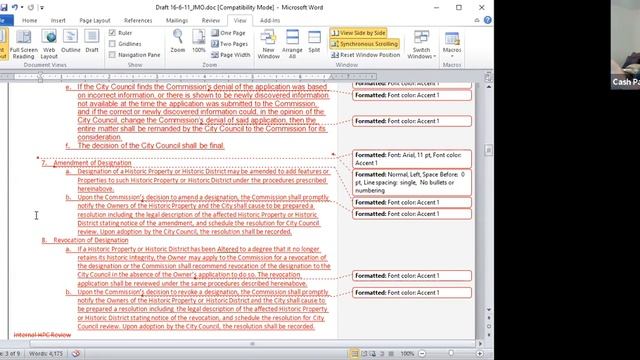Save the document from quick access toolbar
The height and width of the screenshot is (360, 640).
[4, 7]
